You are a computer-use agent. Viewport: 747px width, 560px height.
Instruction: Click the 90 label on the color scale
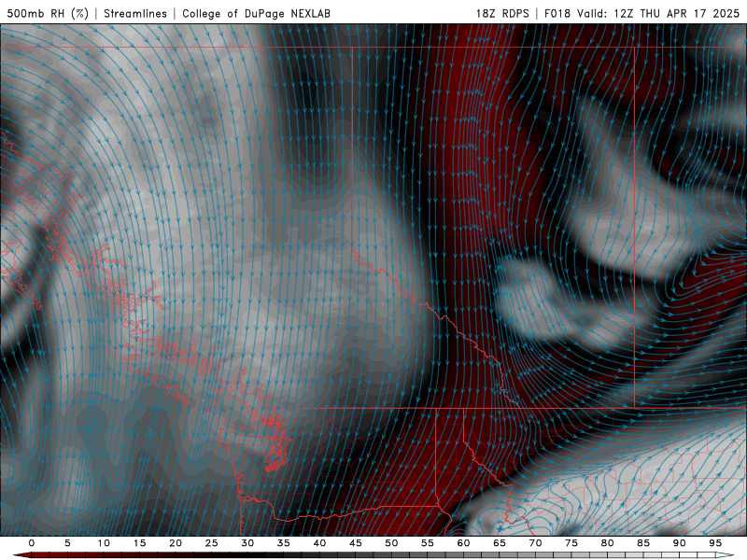[x=680, y=543]
